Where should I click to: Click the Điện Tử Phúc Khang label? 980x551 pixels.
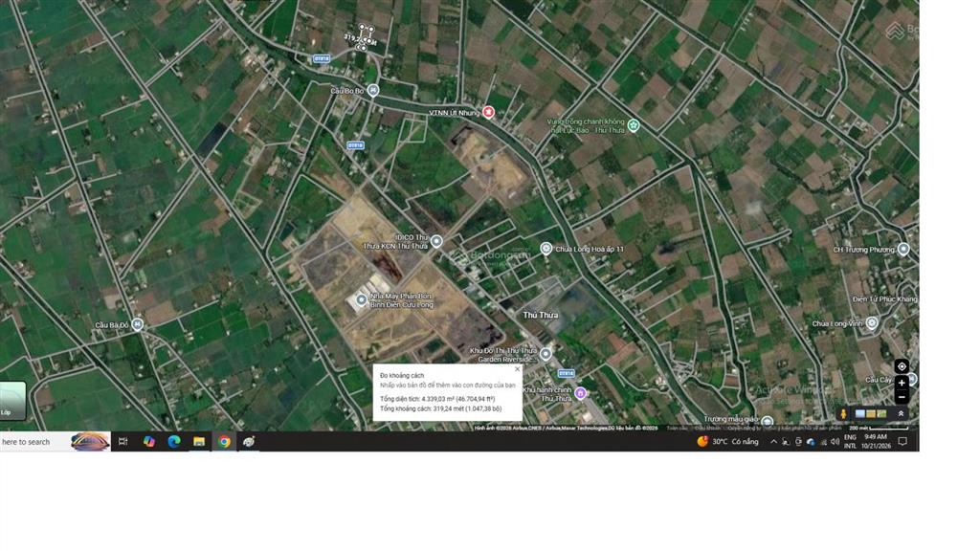point(884,299)
